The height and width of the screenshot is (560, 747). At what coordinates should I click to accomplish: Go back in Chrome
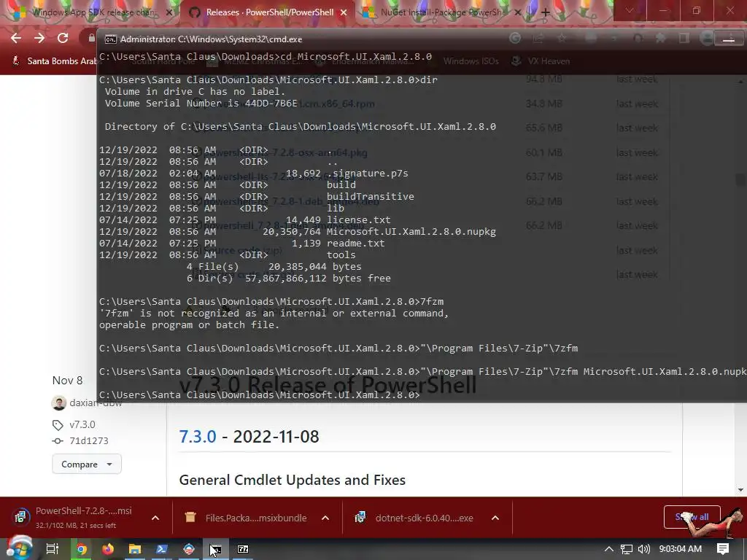(16, 38)
